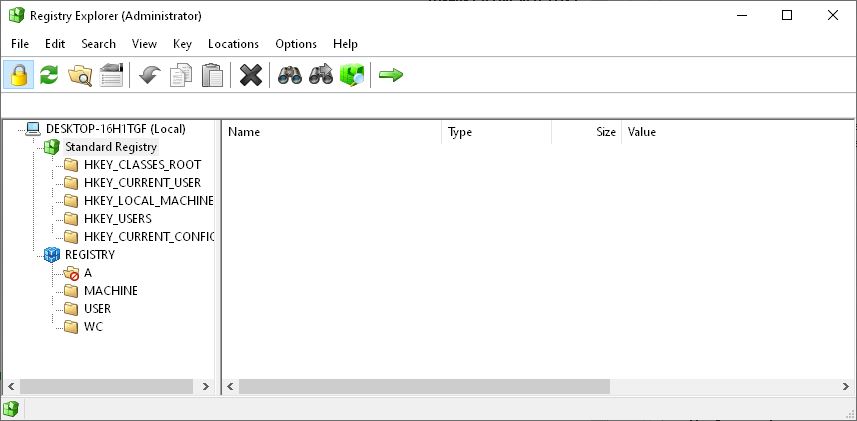Viewport: 857px width, 421px height.
Task: Click the tree pane left scroll arrow
Action: [11, 387]
